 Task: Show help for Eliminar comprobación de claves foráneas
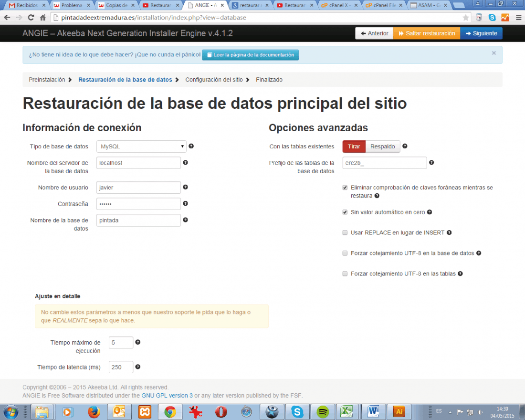pos(377,196)
